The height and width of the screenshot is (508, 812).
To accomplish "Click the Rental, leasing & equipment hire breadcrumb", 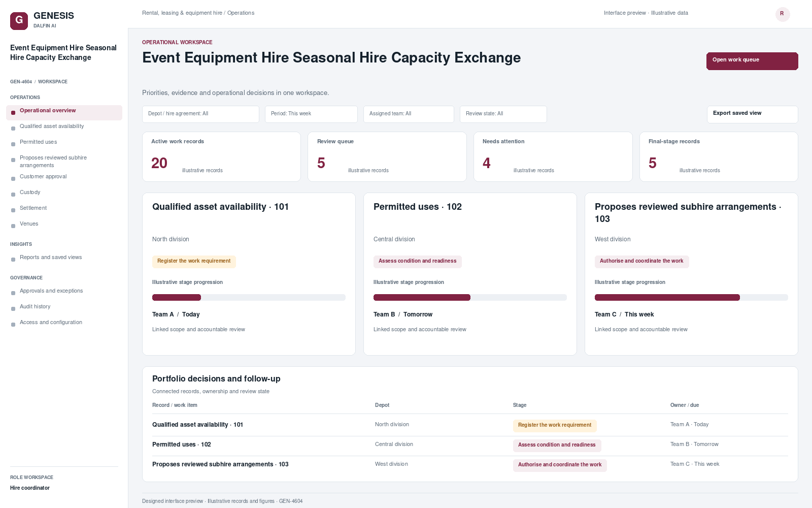I will [182, 13].
